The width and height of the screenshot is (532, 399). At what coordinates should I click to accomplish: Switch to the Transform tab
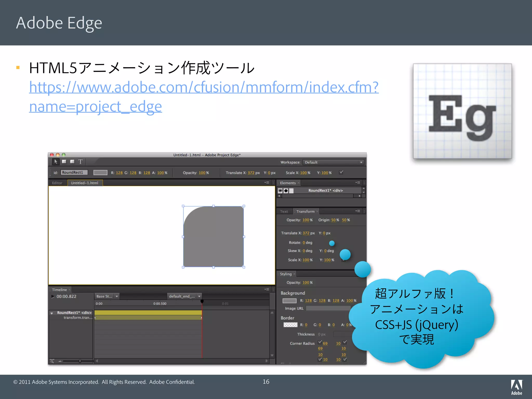(x=305, y=211)
